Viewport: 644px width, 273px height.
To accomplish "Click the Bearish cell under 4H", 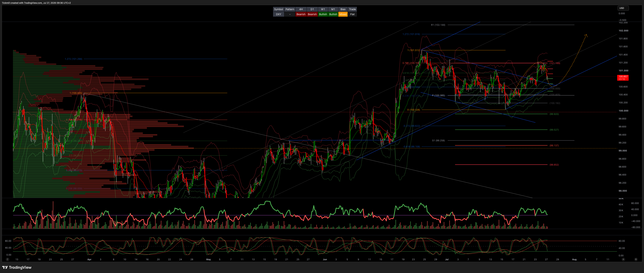I will point(301,14).
